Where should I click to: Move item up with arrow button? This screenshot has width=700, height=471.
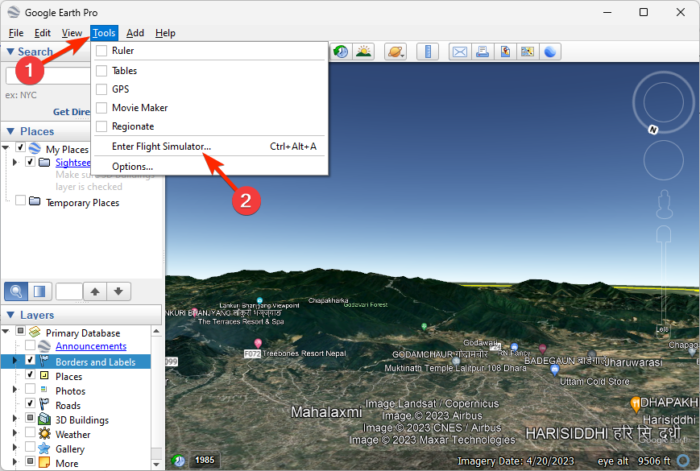click(95, 292)
